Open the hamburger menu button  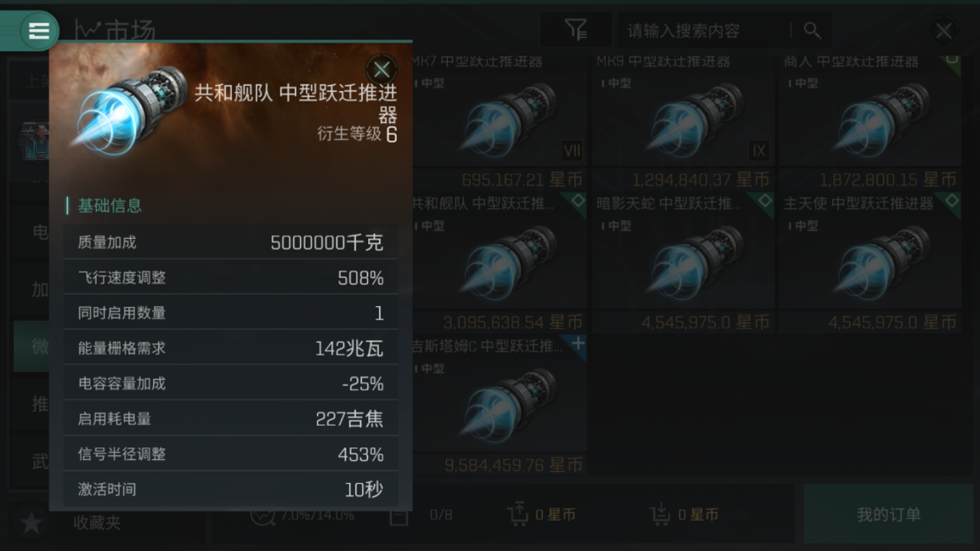click(x=39, y=31)
